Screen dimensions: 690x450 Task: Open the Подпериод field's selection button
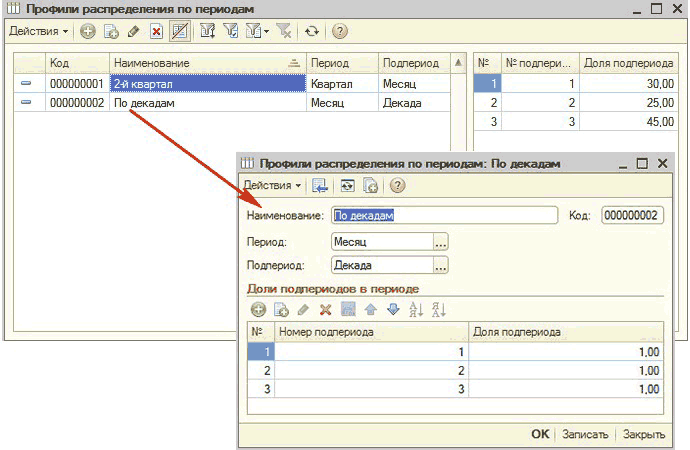441,265
